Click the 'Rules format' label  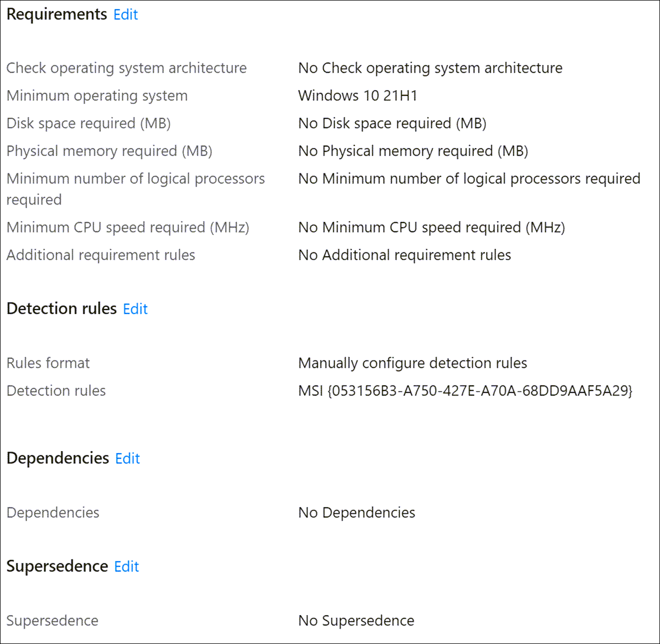point(48,363)
